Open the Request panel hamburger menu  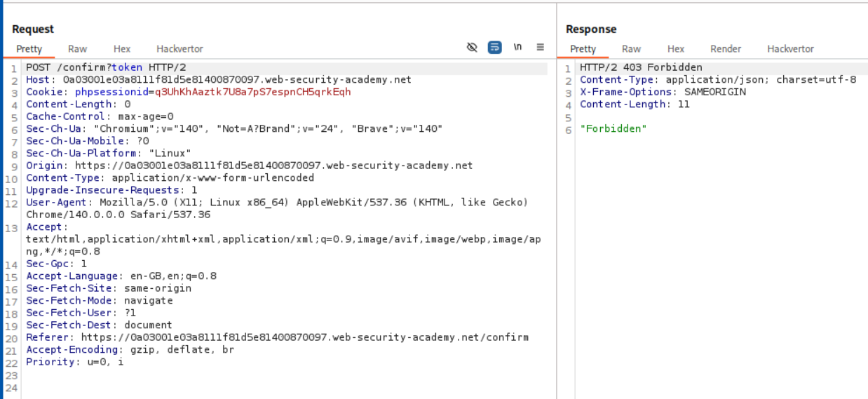click(x=540, y=48)
